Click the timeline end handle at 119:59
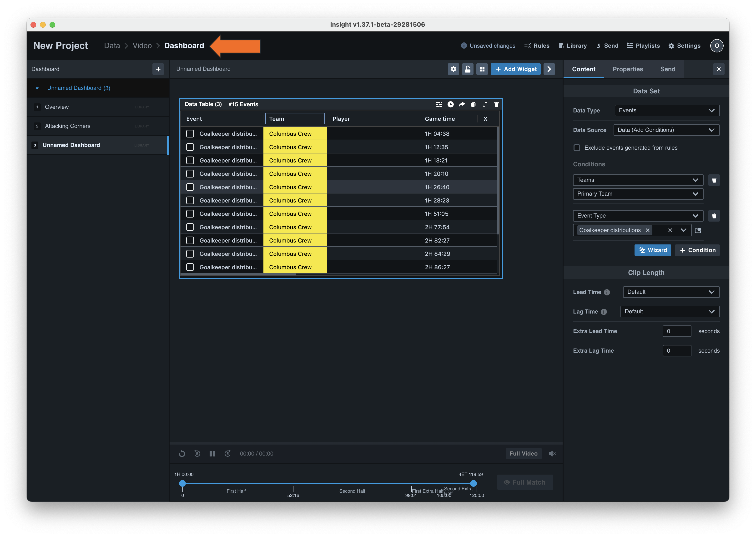 (473, 483)
